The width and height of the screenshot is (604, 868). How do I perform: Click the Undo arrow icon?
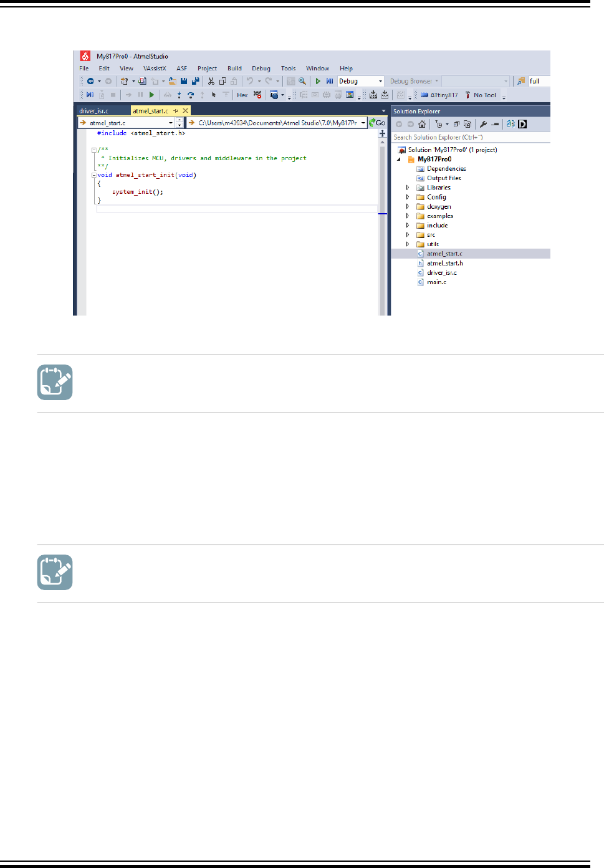(x=250, y=81)
